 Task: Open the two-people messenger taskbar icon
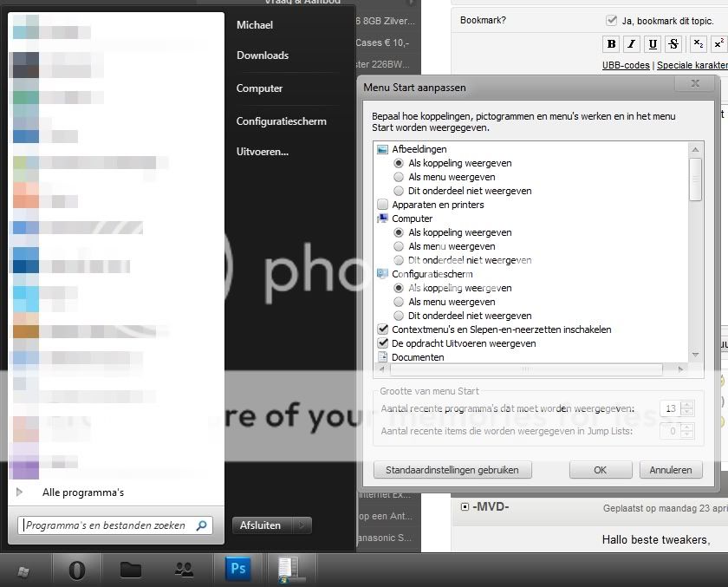point(184,570)
